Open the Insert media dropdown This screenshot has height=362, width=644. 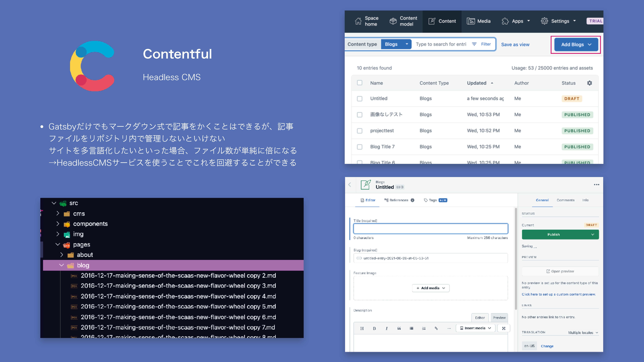(475, 328)
